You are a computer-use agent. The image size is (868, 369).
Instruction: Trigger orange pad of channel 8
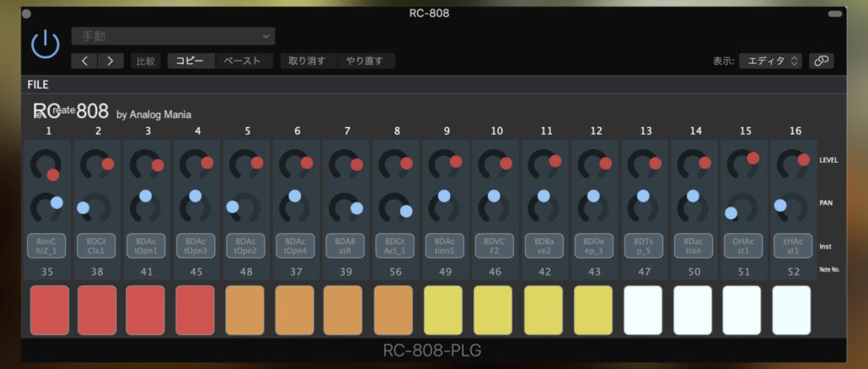[394, 310]
